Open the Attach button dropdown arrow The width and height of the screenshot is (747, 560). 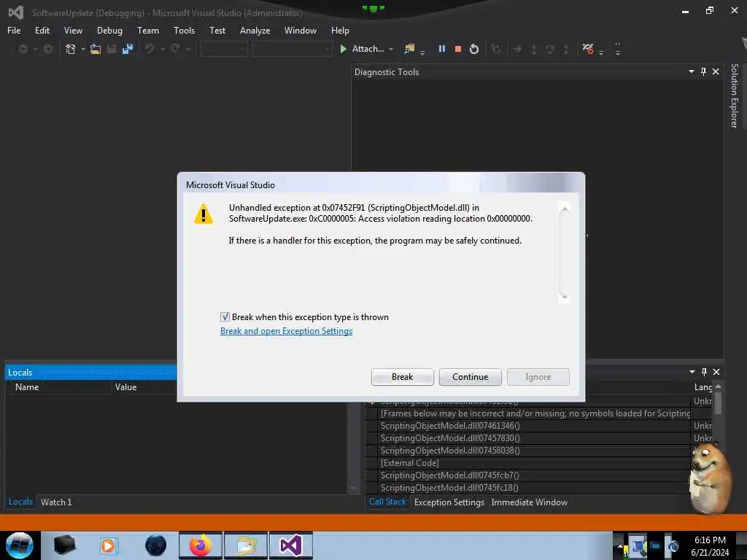(391, 49)
